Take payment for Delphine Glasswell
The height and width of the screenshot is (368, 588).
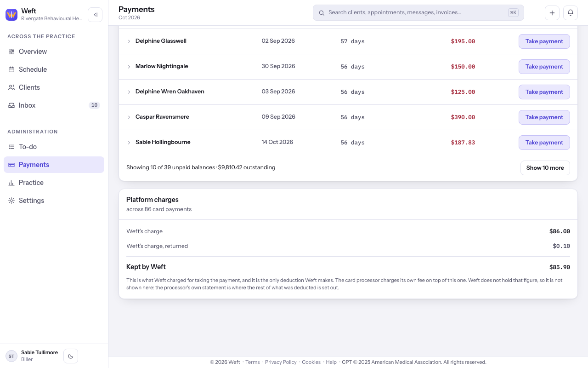544,41
